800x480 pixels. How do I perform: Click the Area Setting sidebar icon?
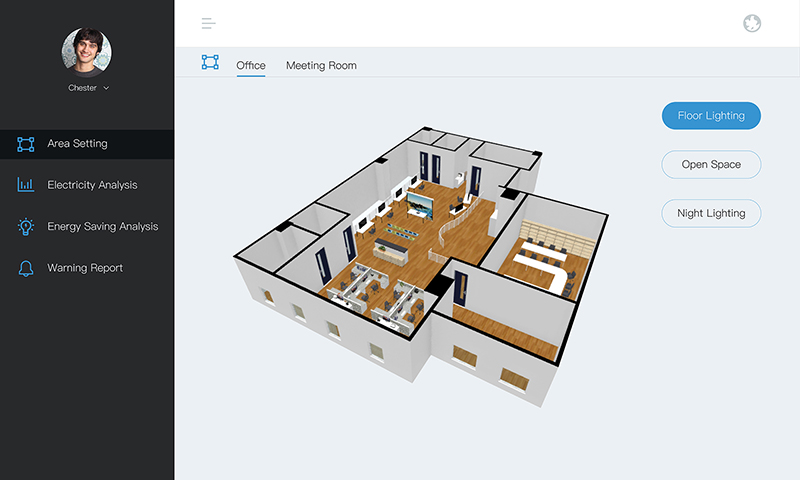26,144
